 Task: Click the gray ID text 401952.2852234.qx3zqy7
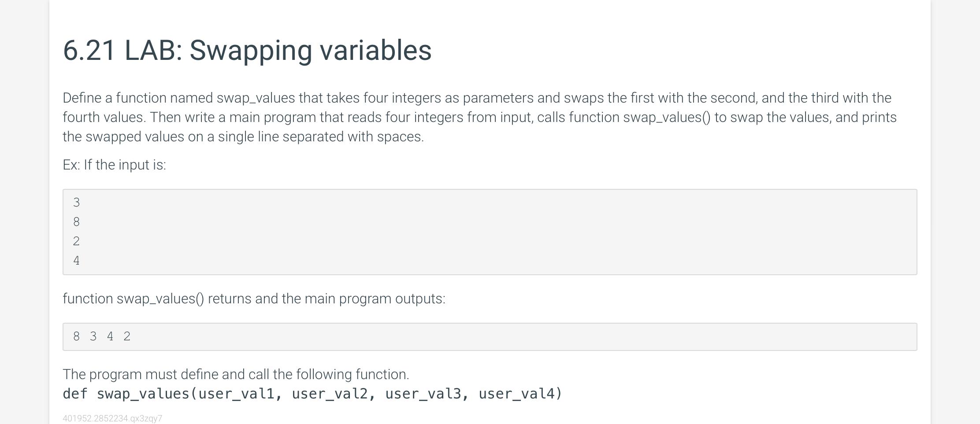click(112, 418)
